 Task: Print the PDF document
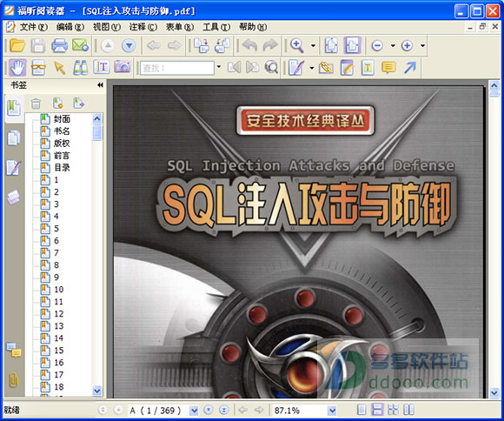click(59, 45)
